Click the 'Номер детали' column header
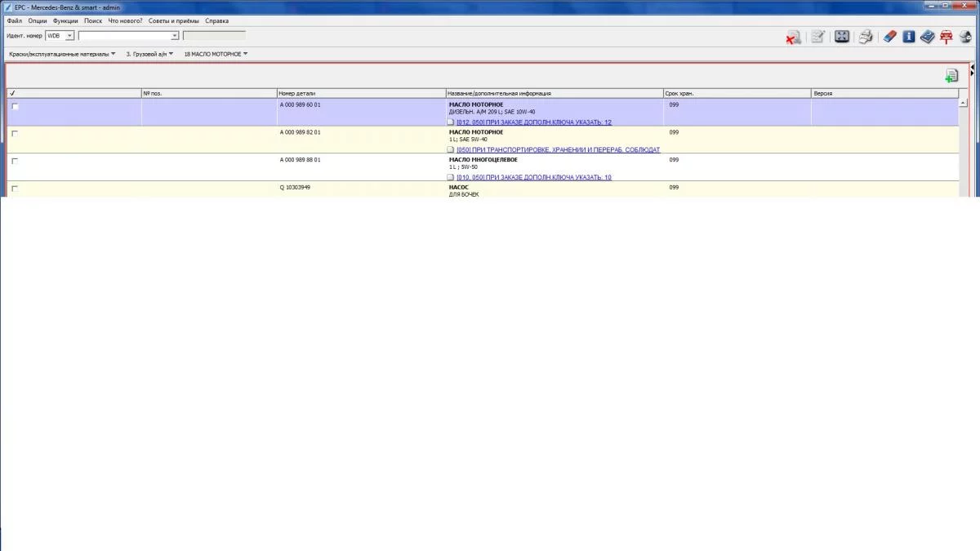Viewport: 980px width, 551px height. point(361,93)
